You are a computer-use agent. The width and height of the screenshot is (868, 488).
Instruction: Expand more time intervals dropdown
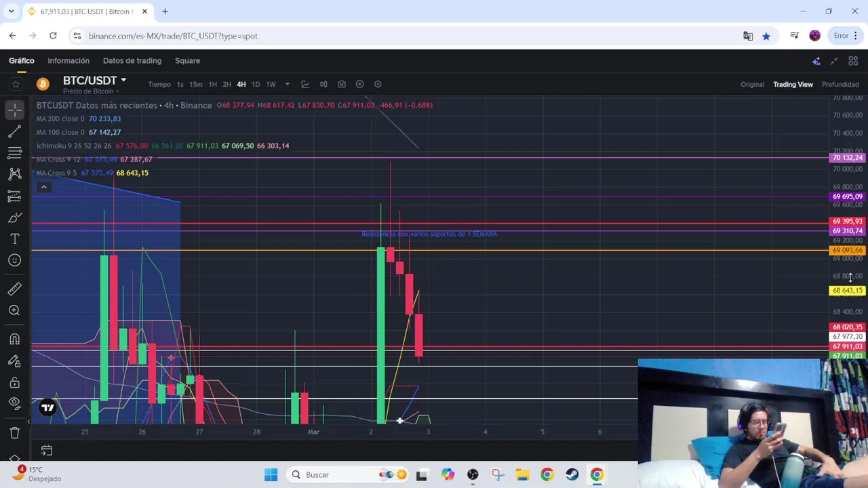tap(287, 85)
